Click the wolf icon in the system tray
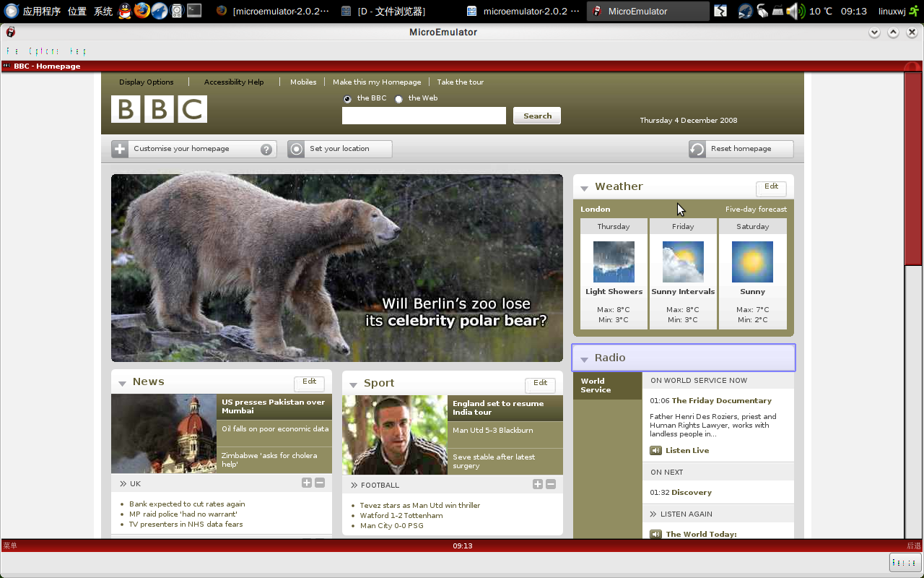This screenshot has width=924, height=578. 745,11
